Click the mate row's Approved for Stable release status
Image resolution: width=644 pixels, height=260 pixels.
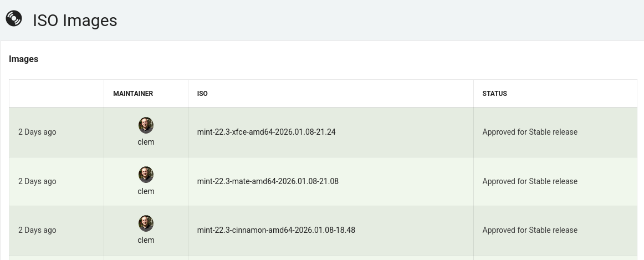[530, 181]
